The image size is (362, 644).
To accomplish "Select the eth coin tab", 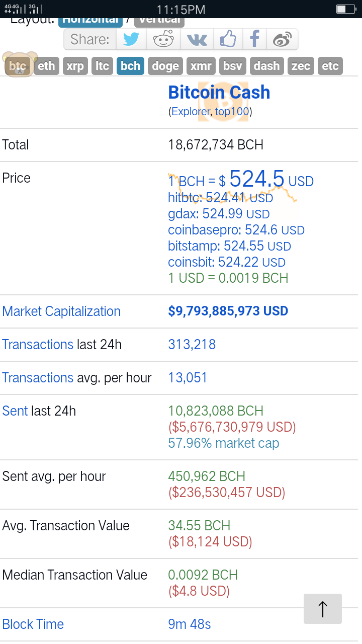I will [47, 66].
